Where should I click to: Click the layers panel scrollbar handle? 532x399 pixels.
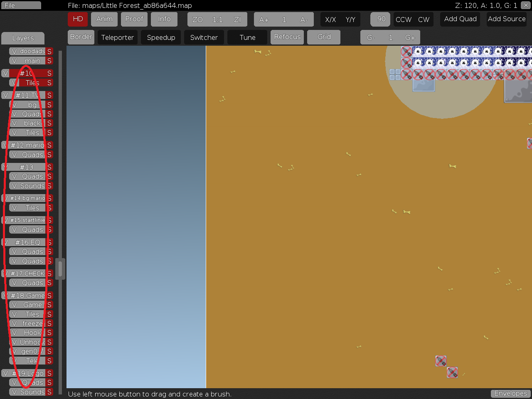[x=60, y=268]
